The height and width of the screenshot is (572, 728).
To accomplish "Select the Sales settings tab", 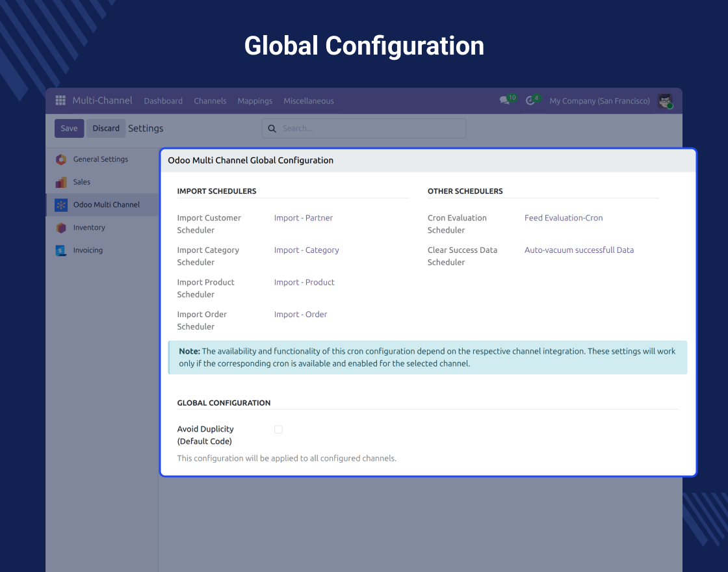I will point(102,182).
